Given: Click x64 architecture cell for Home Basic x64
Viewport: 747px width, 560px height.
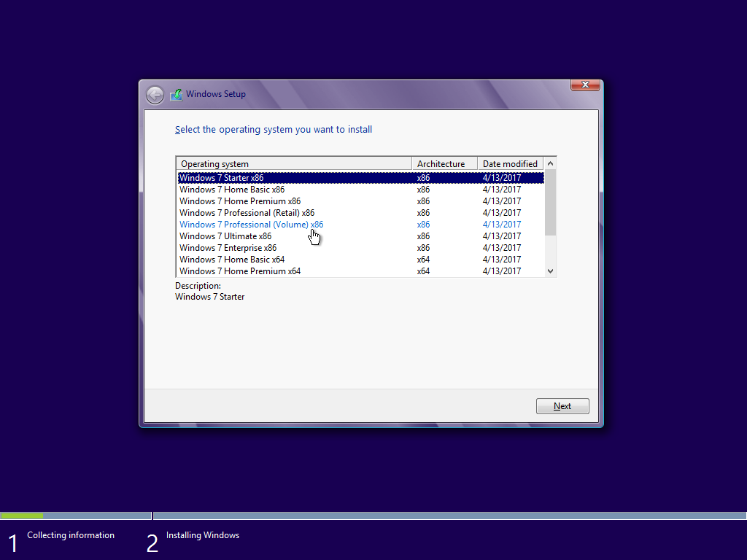Looking at the screenshot, I should point(423,260).
